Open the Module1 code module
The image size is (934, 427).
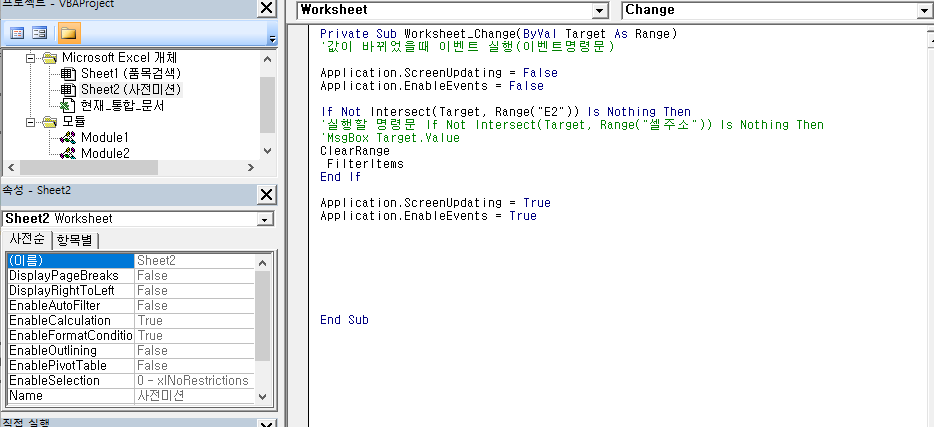(104, 137)
